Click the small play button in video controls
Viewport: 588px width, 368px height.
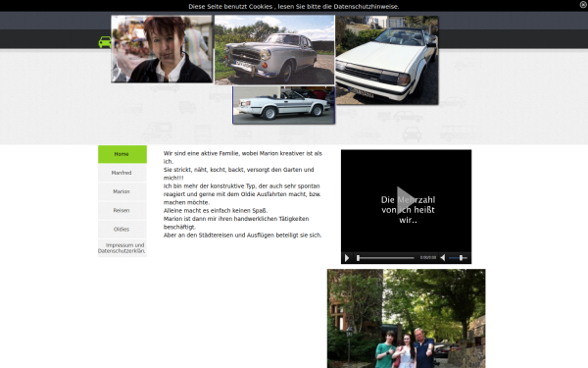347,257
